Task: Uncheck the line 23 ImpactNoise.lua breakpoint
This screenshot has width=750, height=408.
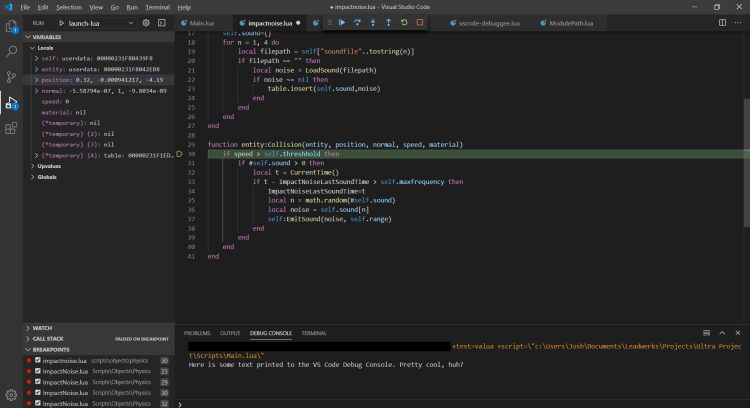Action: tap(38, 370)
